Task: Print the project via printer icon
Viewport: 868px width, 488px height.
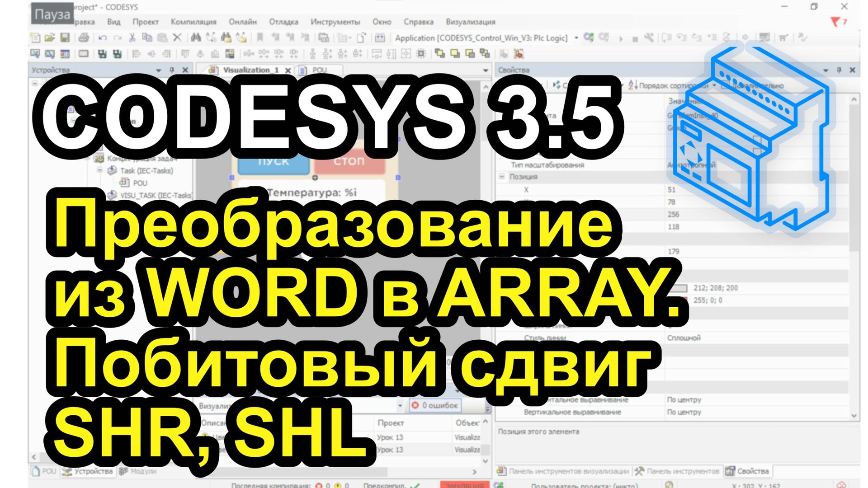Action: click(84, 38)
